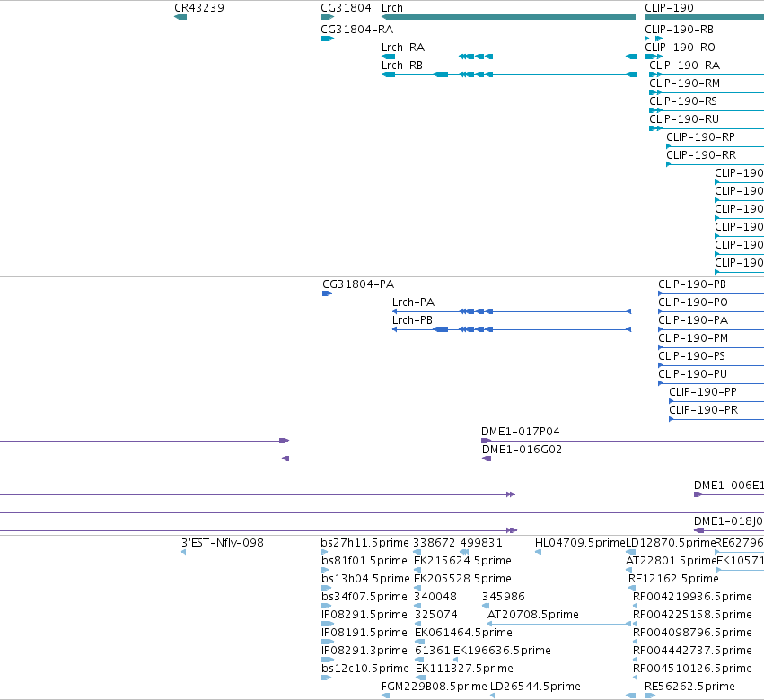Click the IP08291.5prime EST label
Image resolution: width=764 pixels, height=700 pixels.
click(364, 615)
